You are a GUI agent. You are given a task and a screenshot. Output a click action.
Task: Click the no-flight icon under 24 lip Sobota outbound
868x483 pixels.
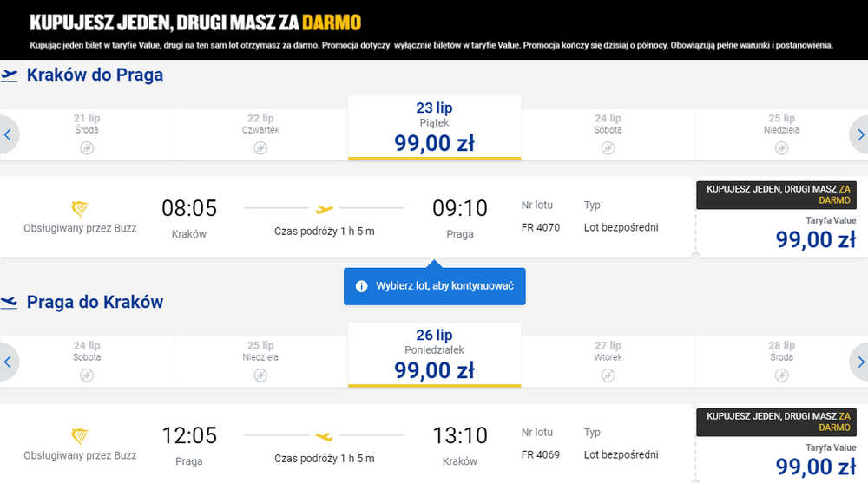click(608, 147)
